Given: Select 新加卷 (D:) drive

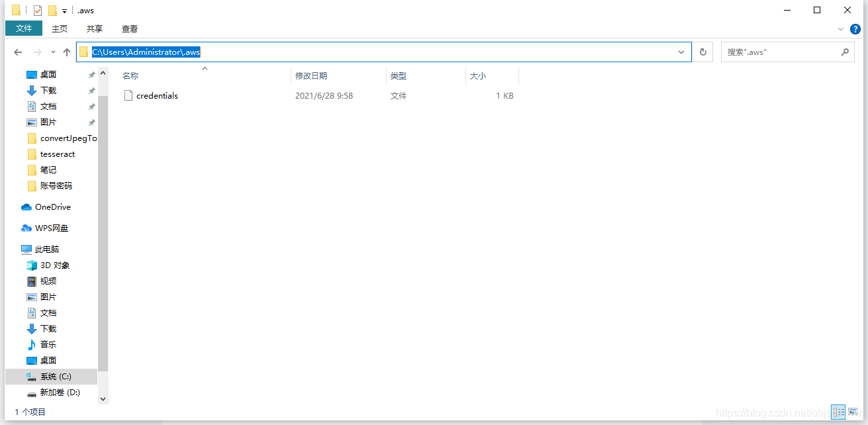Looking at the screenshot, I should pyautogui.click(x=60, y=393).
